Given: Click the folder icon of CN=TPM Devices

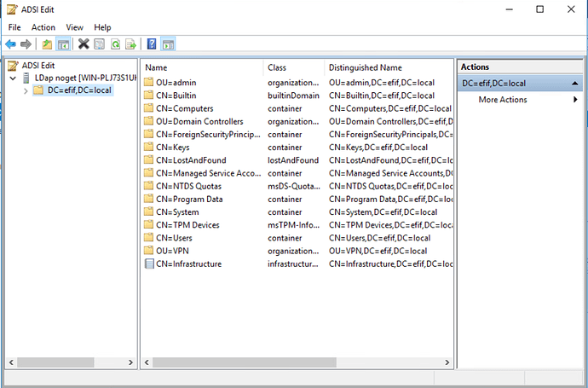Looking at the screenshot, I should click(149, 225).
